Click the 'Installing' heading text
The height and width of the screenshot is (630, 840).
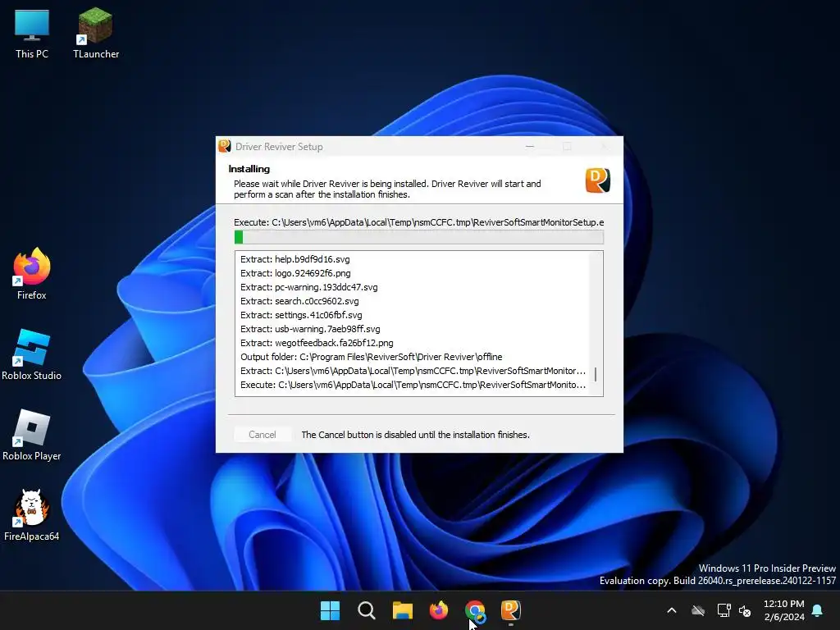[249, 169]
